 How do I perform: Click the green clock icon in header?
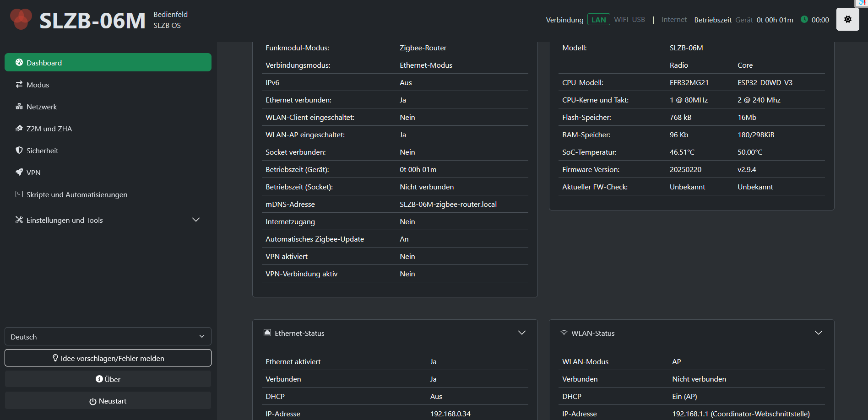pos(804,19)
